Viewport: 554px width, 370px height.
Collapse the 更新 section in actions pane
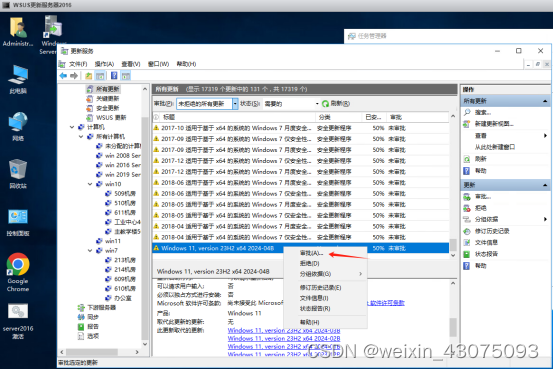pyautogui.click(x=545, y=185)
